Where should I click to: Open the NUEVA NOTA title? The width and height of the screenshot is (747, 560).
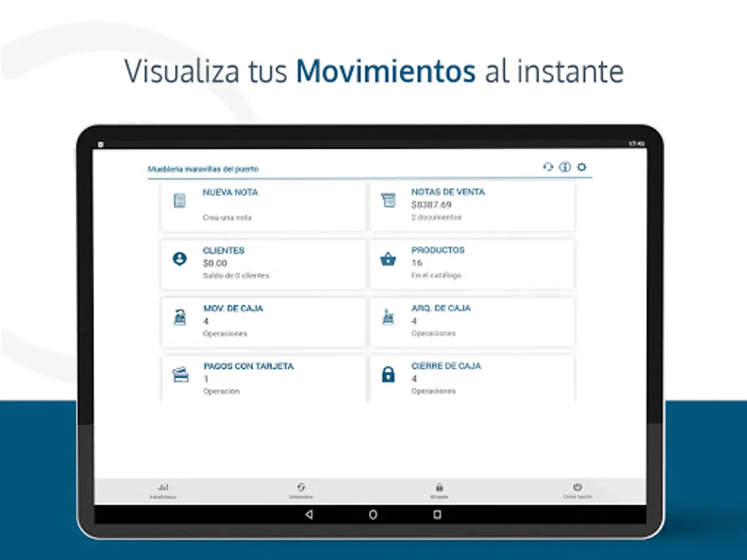tap(230, 193)
